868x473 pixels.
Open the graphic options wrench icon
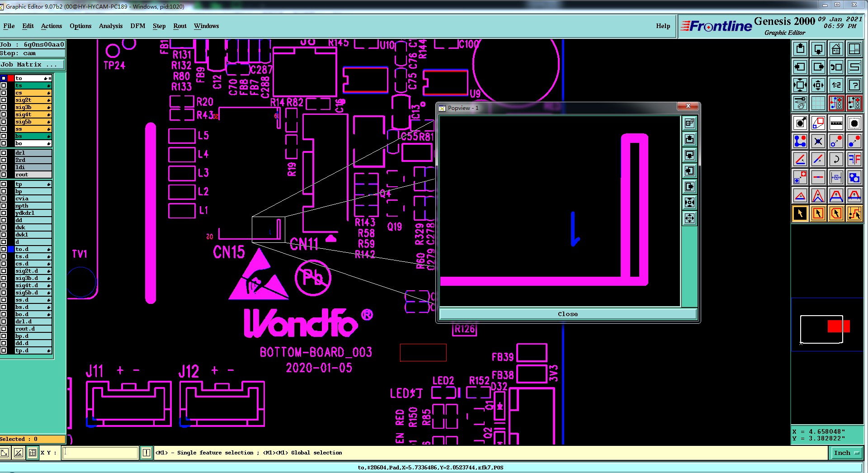pyautogui.click(x=800, y=103)
